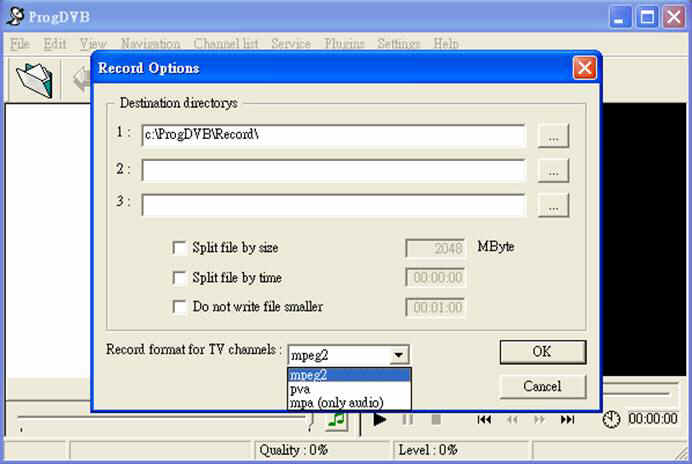Click the 00:01:00 minimum duration field
The width and height of the screenshot is (692, 464).
click(x=435, y=307)
